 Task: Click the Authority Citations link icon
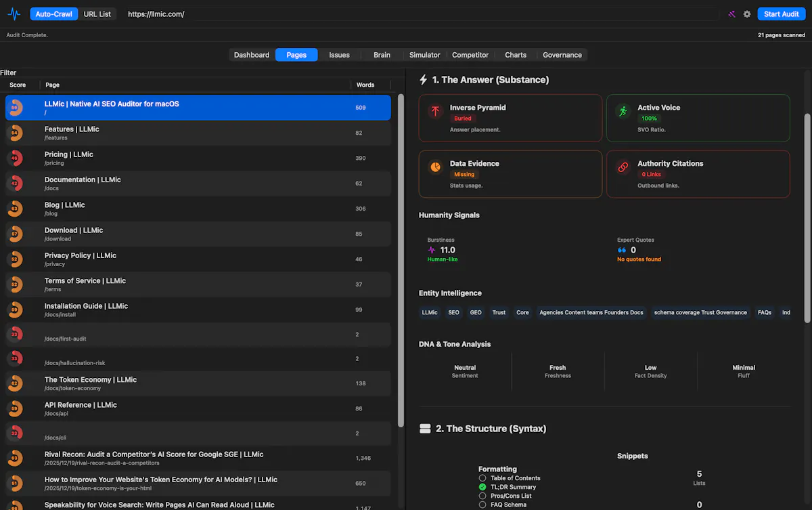[x=623, y=167]
